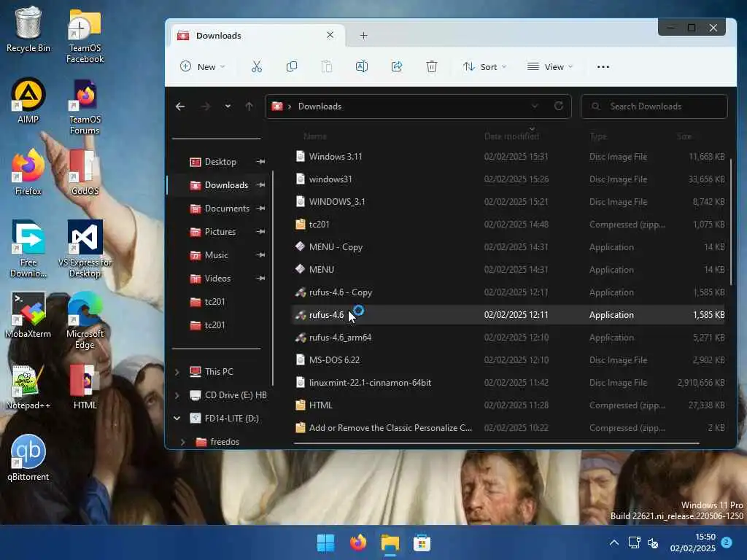This screenshot has height=560, width=747.
Task: Select the Microsoft Edge desktop shortcut
Action: point(85,321)
